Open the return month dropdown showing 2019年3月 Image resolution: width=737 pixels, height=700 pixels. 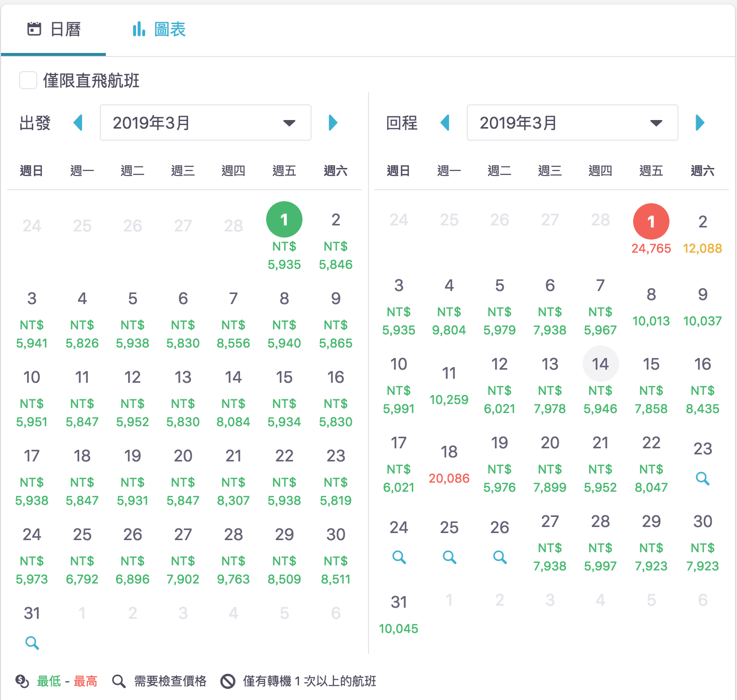[572, 123]
